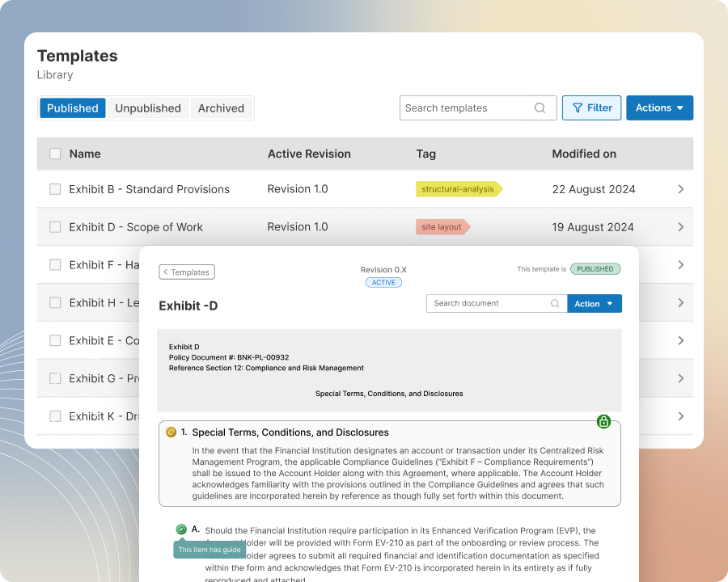
Task: Click the green guide icon beside item A
Action: (181, 529)
